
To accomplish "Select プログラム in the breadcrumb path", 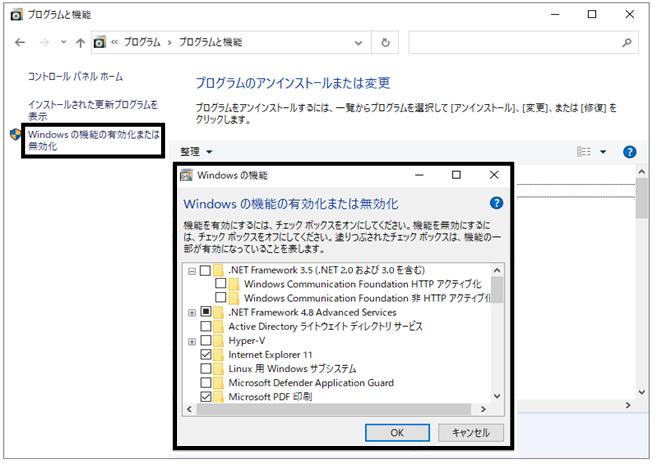I will pyautogui.click(x=142, y=42).
